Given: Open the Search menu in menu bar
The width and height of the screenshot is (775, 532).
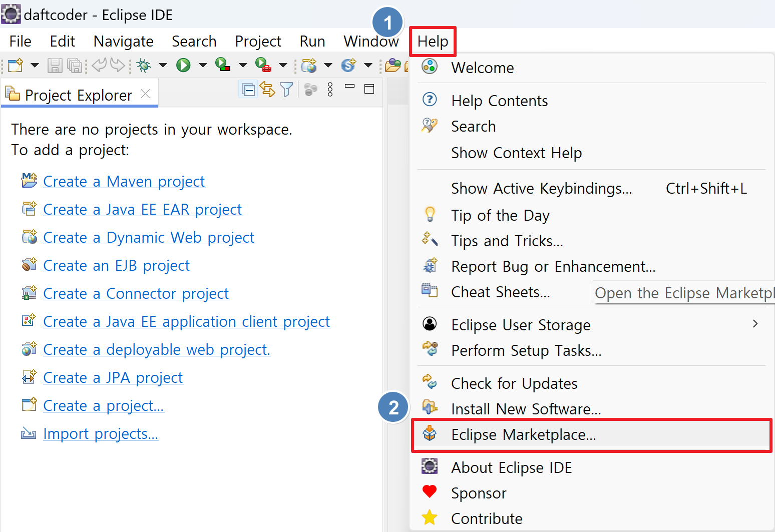Looking at the screenshot, I should [x=194, y=41].
